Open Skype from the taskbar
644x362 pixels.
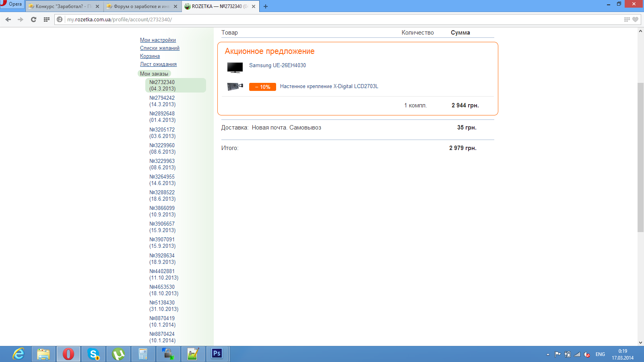click(x=93, y=354)
